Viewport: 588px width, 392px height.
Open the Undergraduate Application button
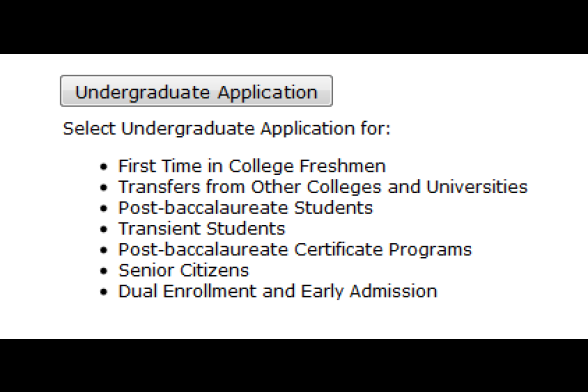(196, 91)
